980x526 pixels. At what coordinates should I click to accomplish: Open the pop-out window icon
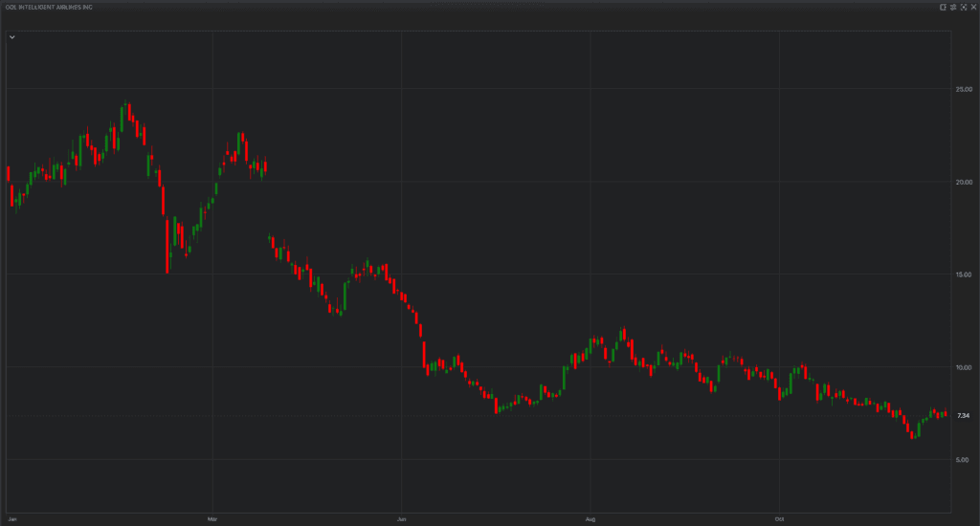tap(943, 8)
